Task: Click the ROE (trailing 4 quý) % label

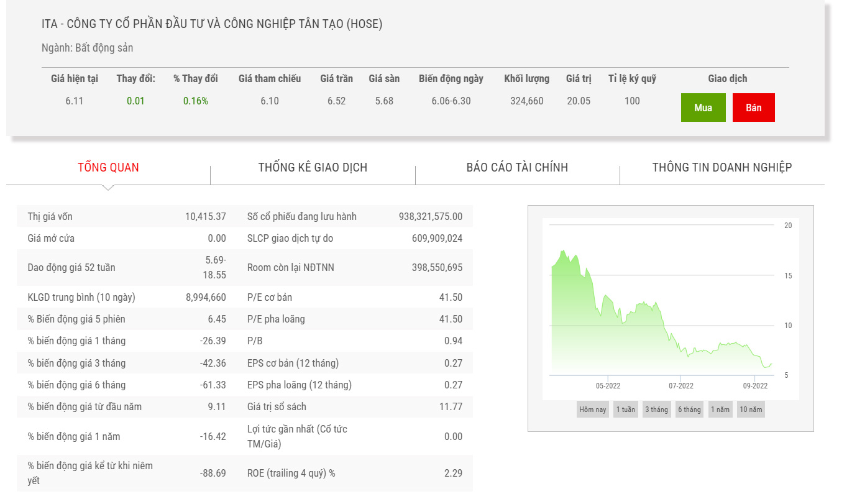Action: (x=291, y=473)
